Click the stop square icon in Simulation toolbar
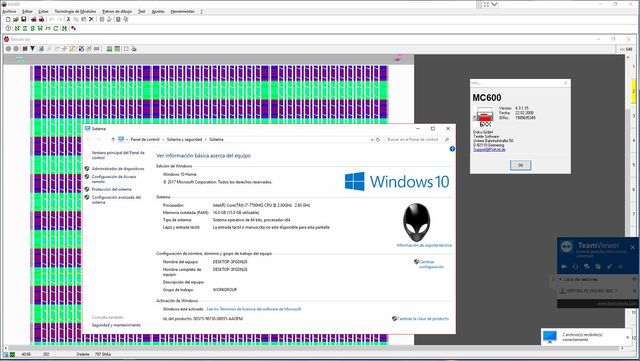The image size is (640, 361). tap(25, 49)
